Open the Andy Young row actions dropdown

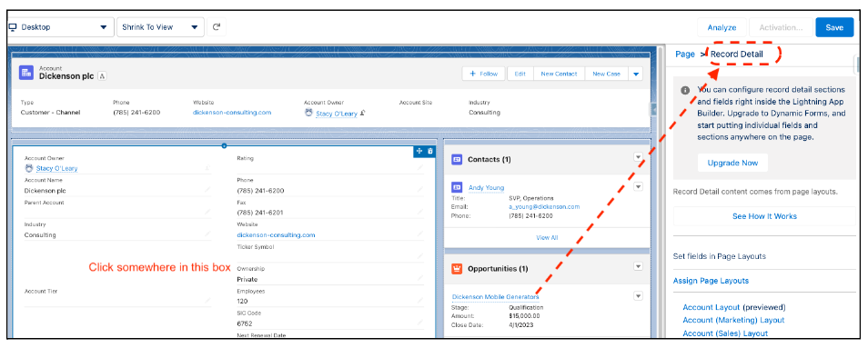click(x=638, y=186)
